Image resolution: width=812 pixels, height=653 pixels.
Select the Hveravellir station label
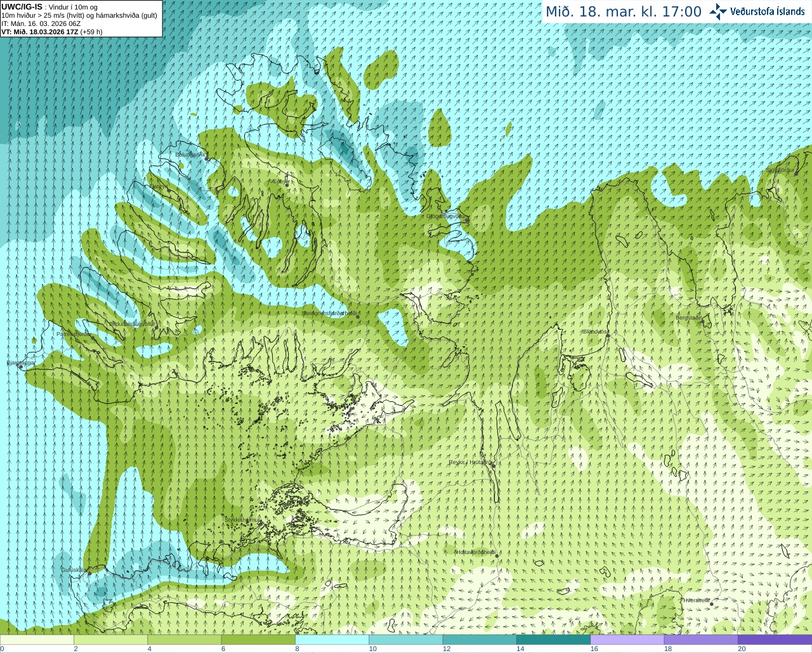coord(696,600)
